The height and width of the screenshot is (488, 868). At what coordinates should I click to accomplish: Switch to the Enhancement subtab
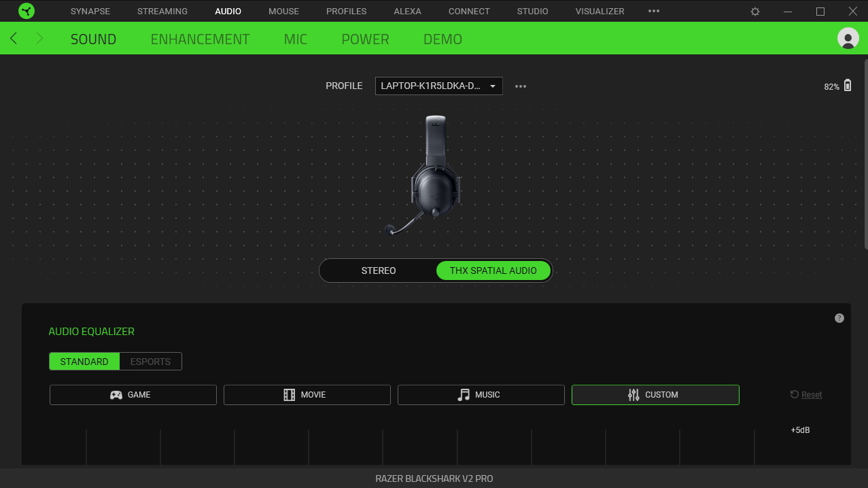point(201,39)
